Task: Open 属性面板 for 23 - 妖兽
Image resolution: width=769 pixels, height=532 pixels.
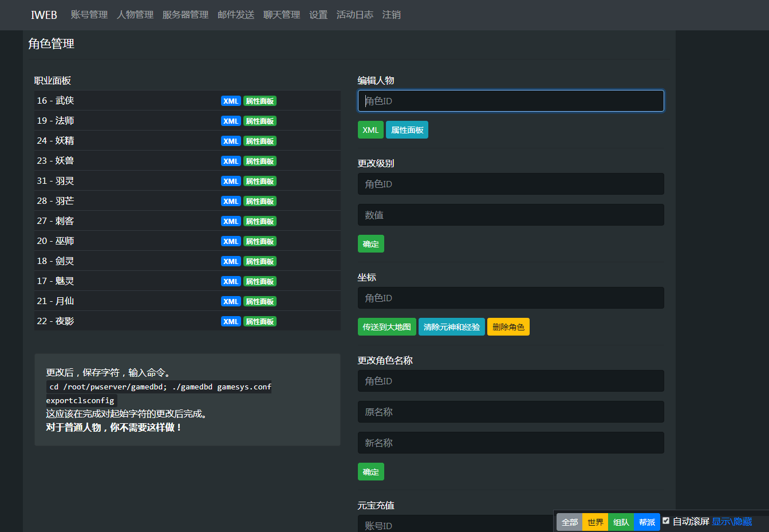Action: pyautogui.click(x=260, y=161)
